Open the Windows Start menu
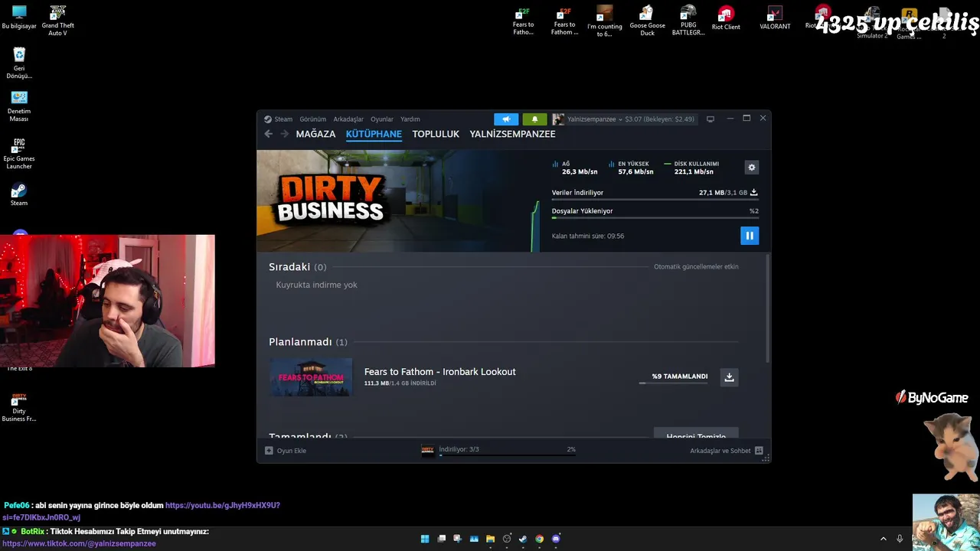Screen dimensions: 980x551 tap(425, 539)
